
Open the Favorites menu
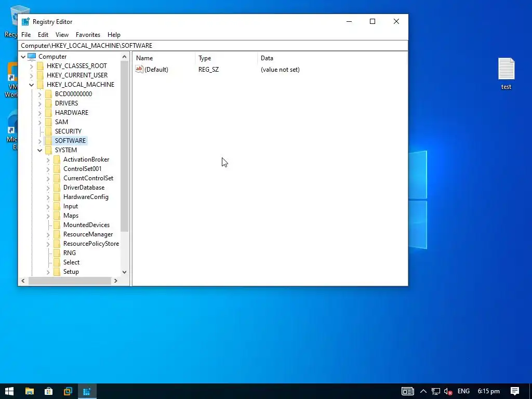coord(88,35)
